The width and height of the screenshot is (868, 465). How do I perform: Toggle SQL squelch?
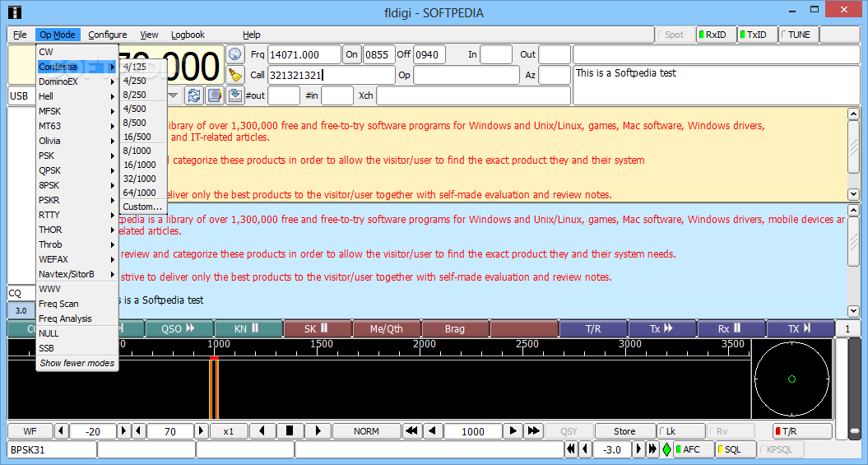click(x=736, y=449)
